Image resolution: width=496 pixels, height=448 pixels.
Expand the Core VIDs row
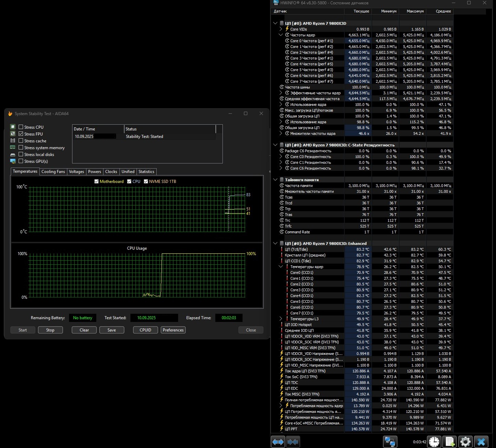point(281,29)
